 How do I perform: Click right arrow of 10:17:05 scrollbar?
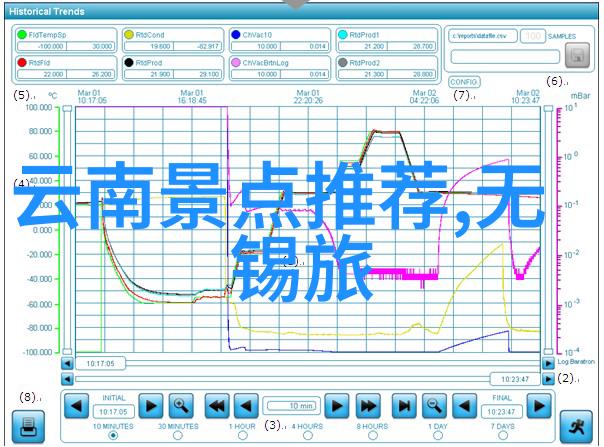(x=548, y=363)
